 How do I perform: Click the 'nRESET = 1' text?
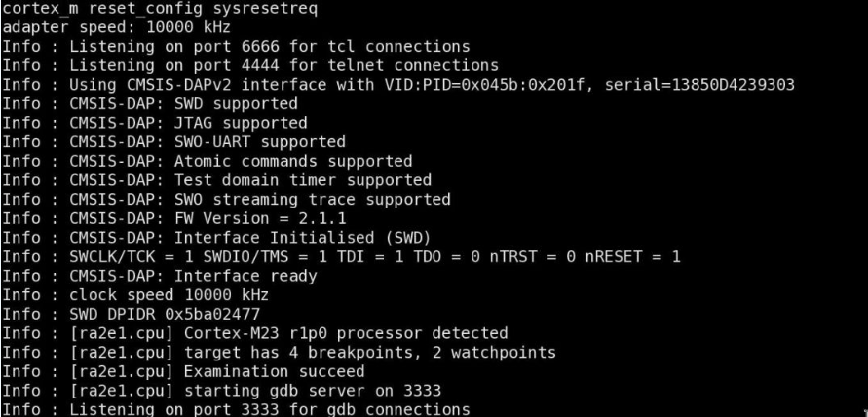pos(632,257)
